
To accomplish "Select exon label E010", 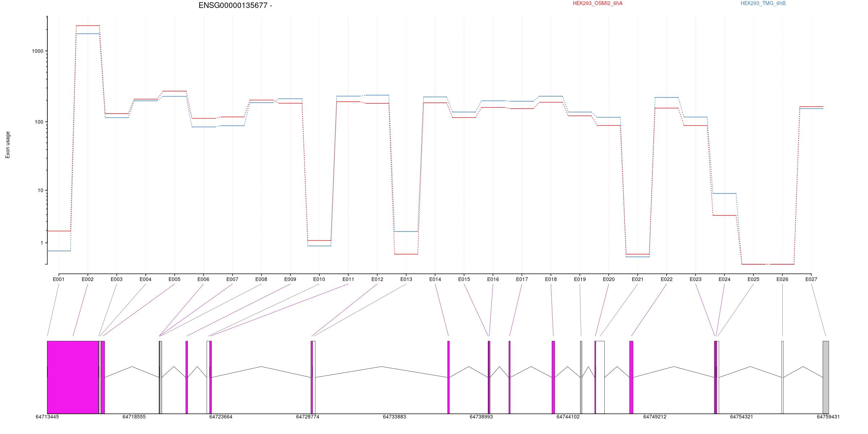I will pos(319,279).
